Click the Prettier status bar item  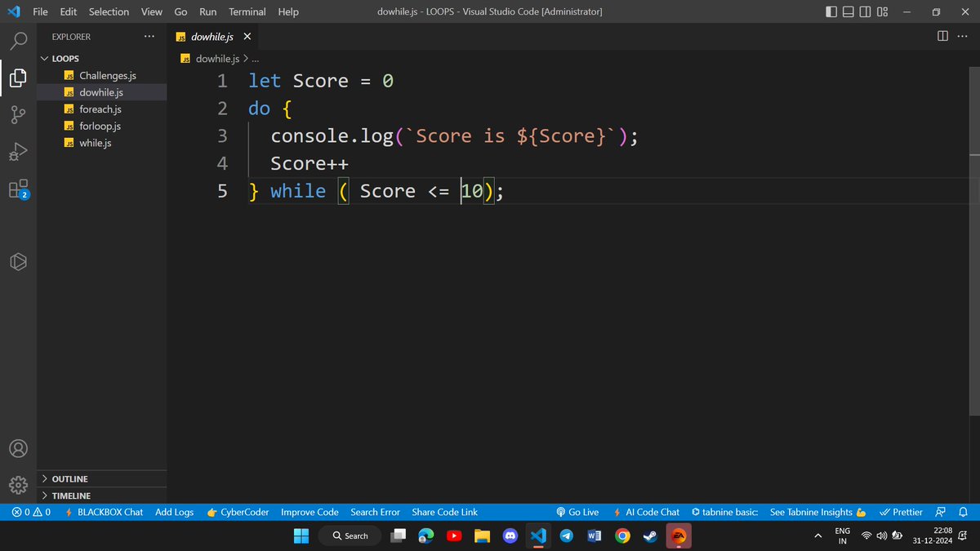pos(901,512)
